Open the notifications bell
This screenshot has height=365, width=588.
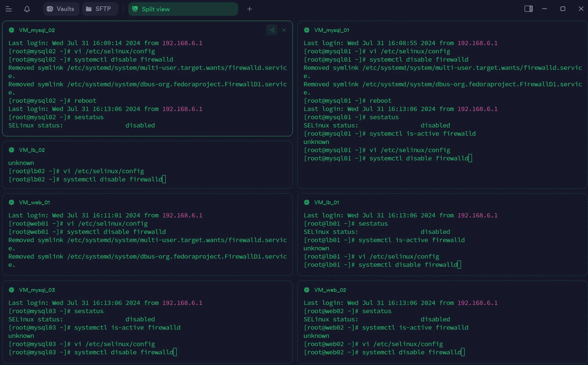[x=27, y=9]
